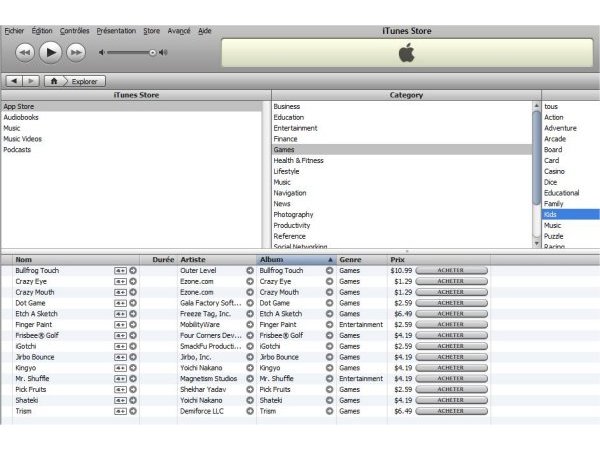600x450 pixels.
Task: Click the arrow link next to album Mr. Shuffle
Action: click(329, 378)
